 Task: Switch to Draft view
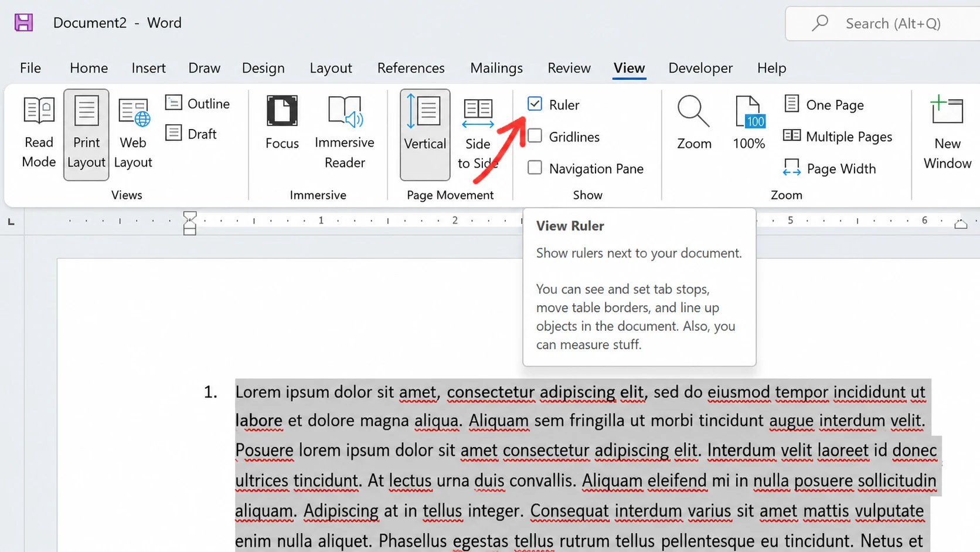pos(191,134)
